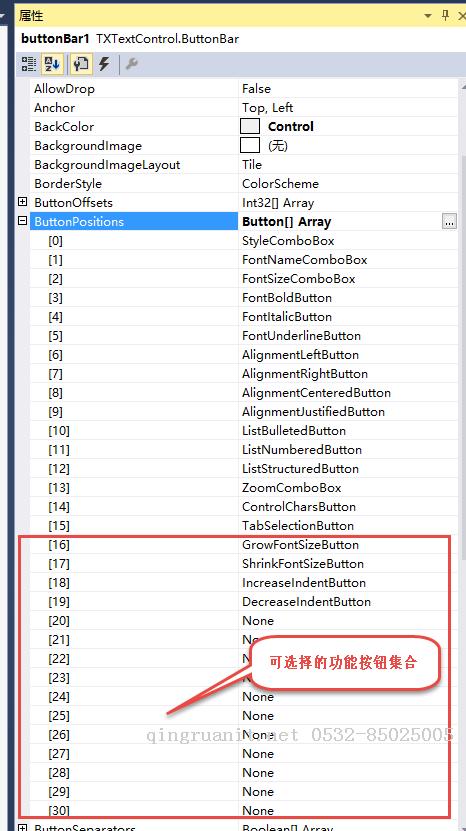Collapse the ButtonPositions property node
Viewport: 466px width, 831px height.
click(x=22, y=221)
